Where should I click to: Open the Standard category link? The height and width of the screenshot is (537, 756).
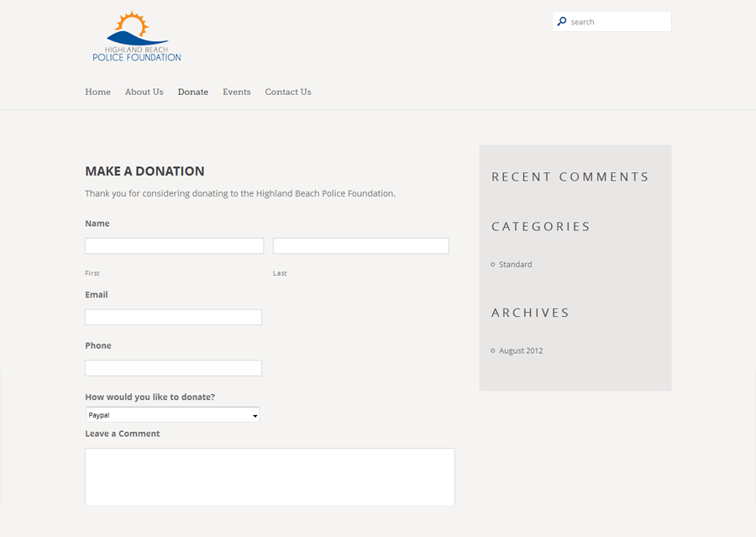coord(515,265)
